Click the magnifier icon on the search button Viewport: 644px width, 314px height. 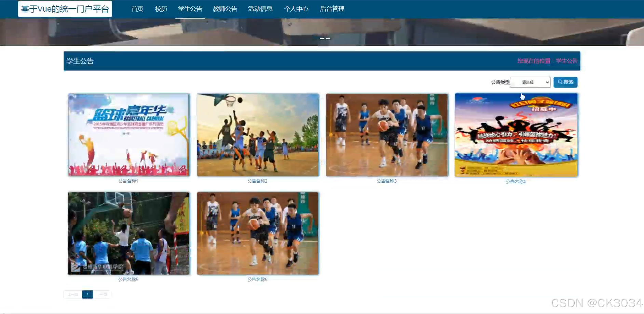click(x=560, y=82)
